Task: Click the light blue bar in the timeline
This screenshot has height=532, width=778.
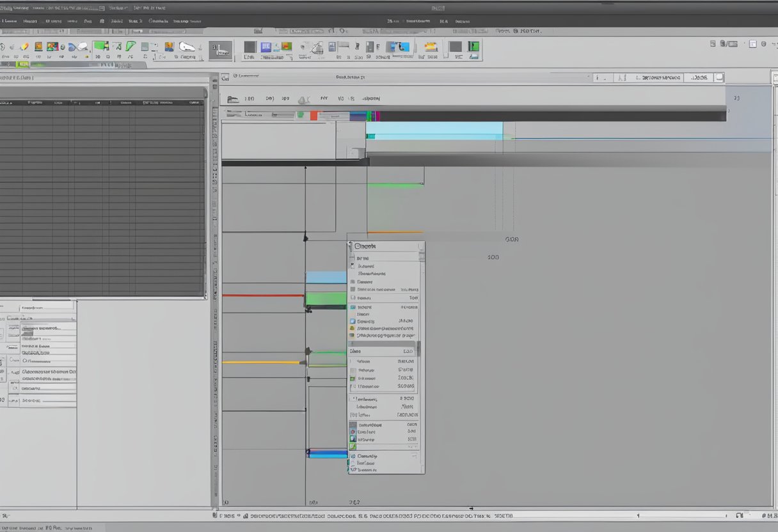Action: (434, 129)
